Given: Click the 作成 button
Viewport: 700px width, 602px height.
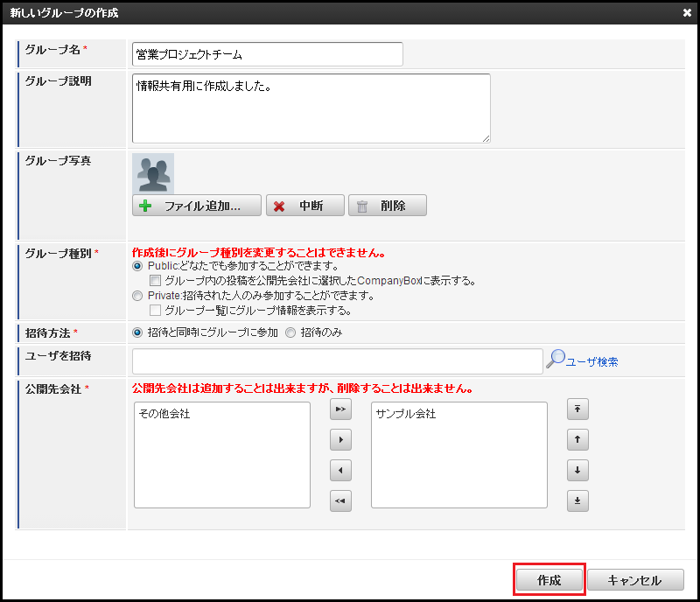Looking at the screenshot, I should [x=549, y=579].
